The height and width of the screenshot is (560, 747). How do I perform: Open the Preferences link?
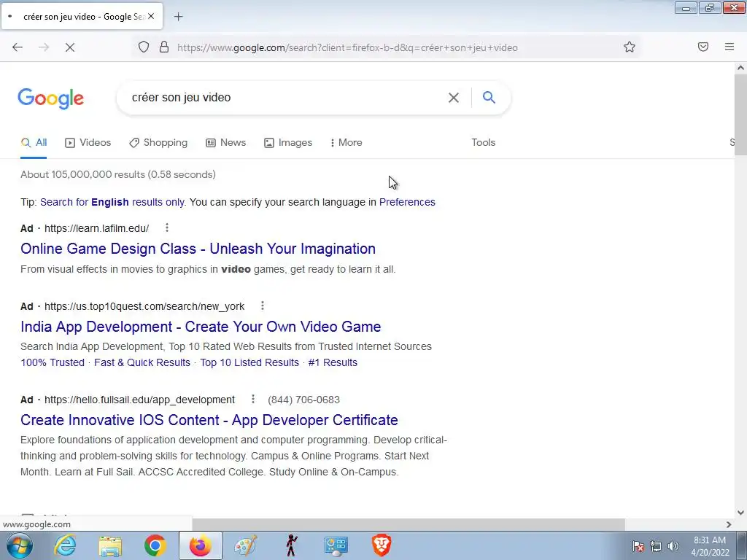click(x=407, y=202)
